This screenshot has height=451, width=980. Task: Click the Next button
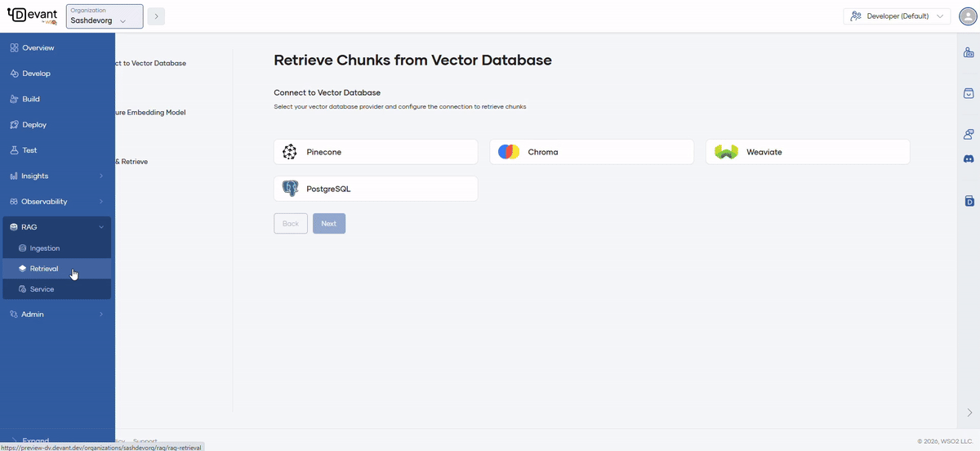tap(329, 223)
